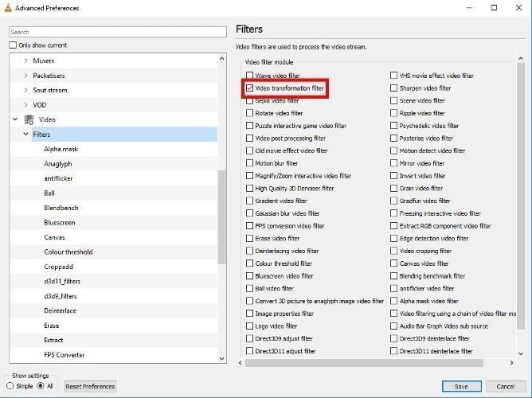Image resolution: width=532 pixels, height=398 pixels.
Task: Toggle the Only show current checkbox
Action: (13, 45)
